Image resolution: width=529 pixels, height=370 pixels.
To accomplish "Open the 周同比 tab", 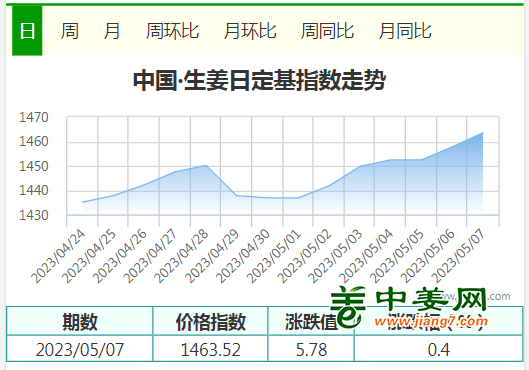I will [x=327, y=31].
